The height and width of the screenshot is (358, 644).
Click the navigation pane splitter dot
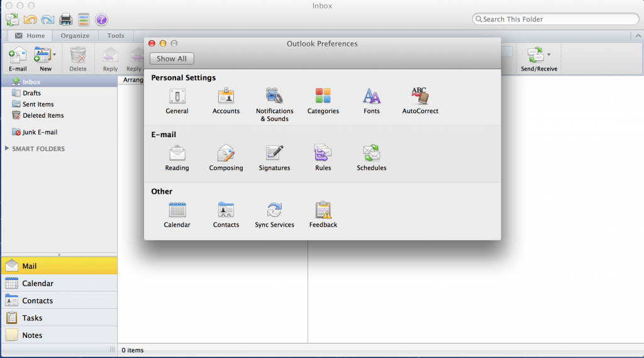click(59, 255)
